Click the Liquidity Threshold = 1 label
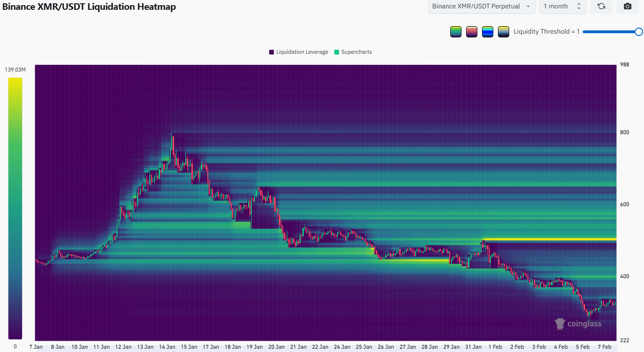Screen dimensions: 644x352 click(546, 32)
